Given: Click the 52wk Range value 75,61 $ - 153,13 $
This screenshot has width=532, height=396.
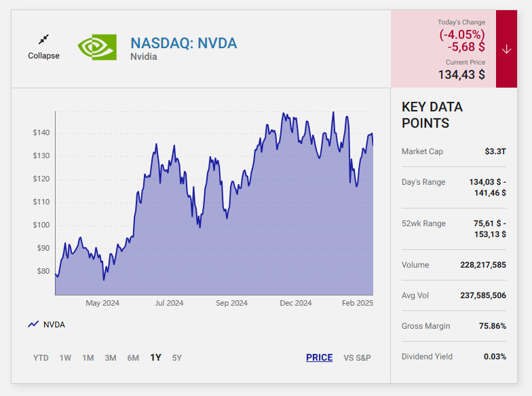Looking at the screenshot, I should pyautogui.click(x=490, y=229).
